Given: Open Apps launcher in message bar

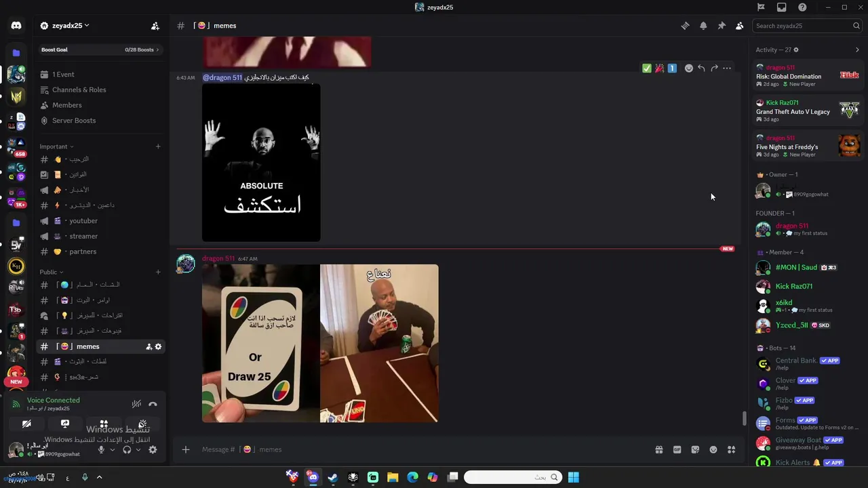Looking at the screenshot, I should (x=732, y=449).
